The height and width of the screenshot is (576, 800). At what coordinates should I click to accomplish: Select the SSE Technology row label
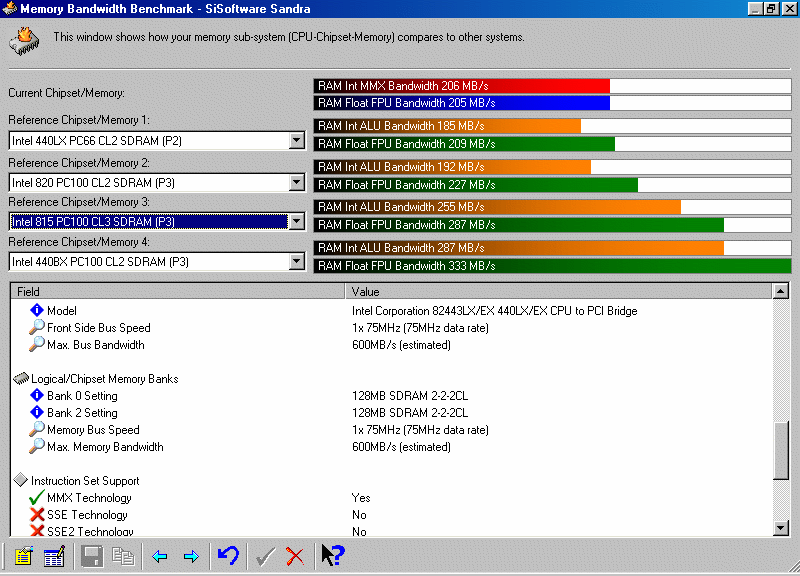click(87, 515)
